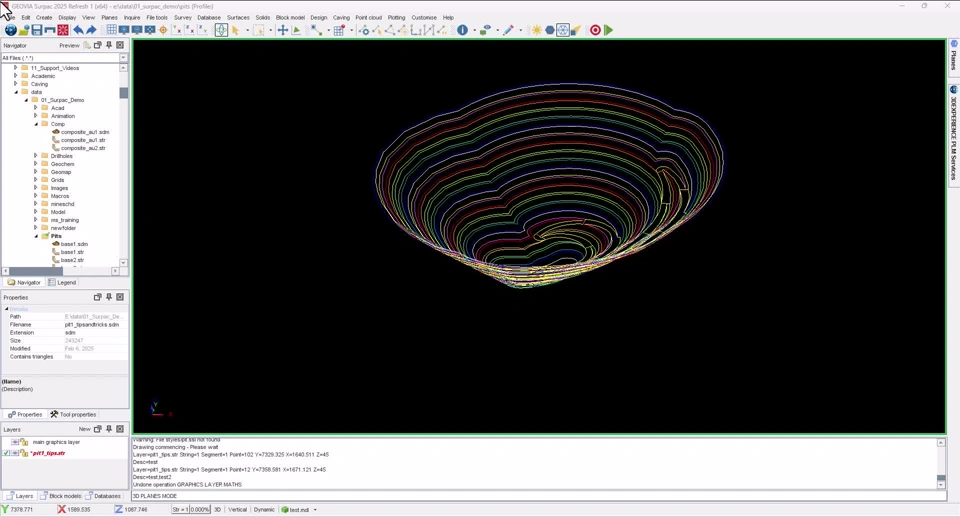Click New in the Layers panel
Image resolution: width=960 pixels, height=517 pixels.
point(84,429)
